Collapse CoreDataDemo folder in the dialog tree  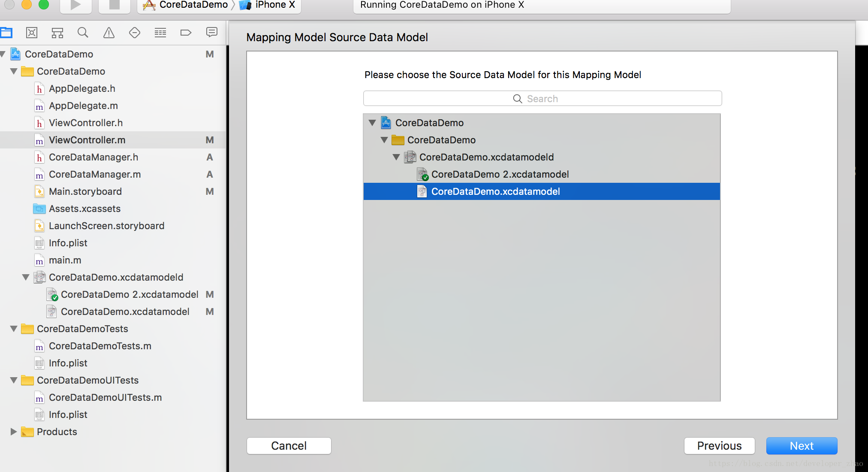384,140
